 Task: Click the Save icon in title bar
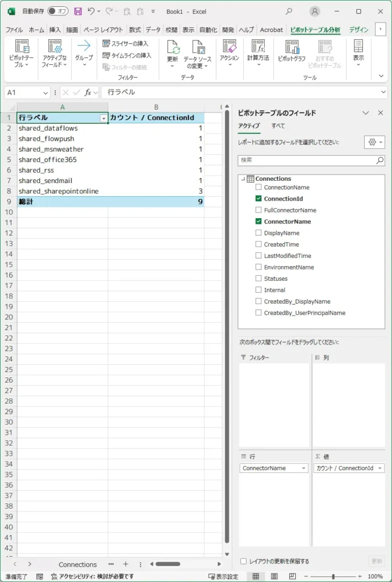78,11
